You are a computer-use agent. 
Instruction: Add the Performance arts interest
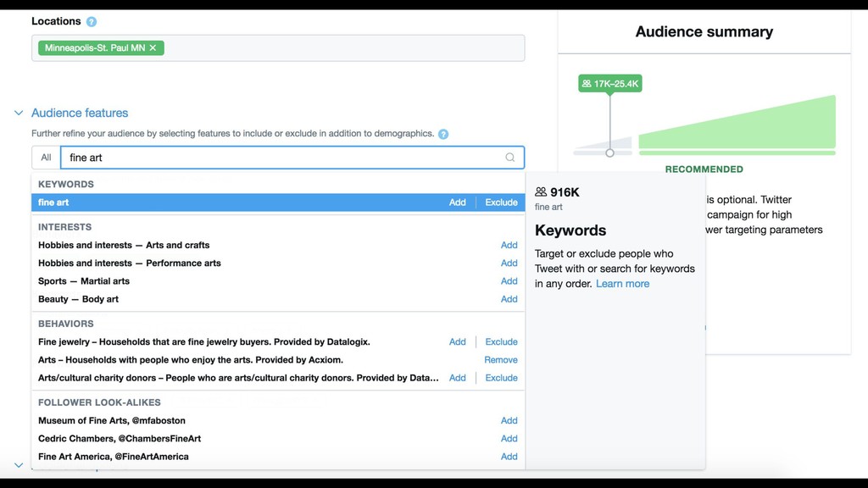click(x=509, y=263)
